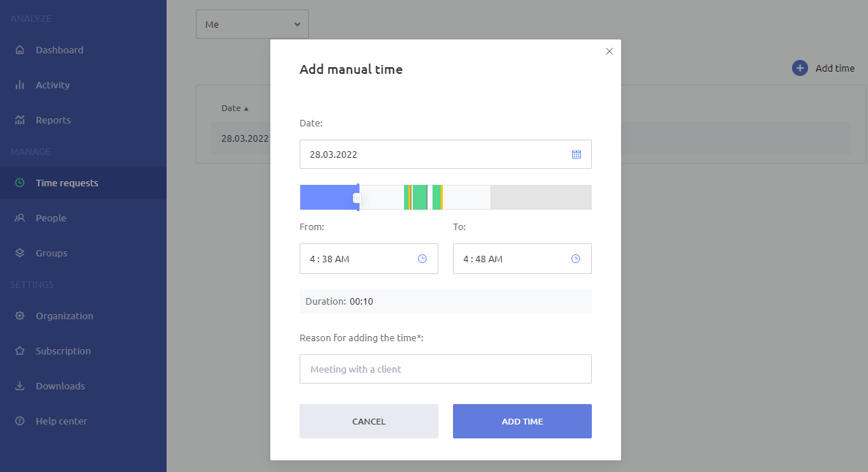Click the People icon in sidebar
Viewport: 868px width, 472px height.
tap(20, 218)
